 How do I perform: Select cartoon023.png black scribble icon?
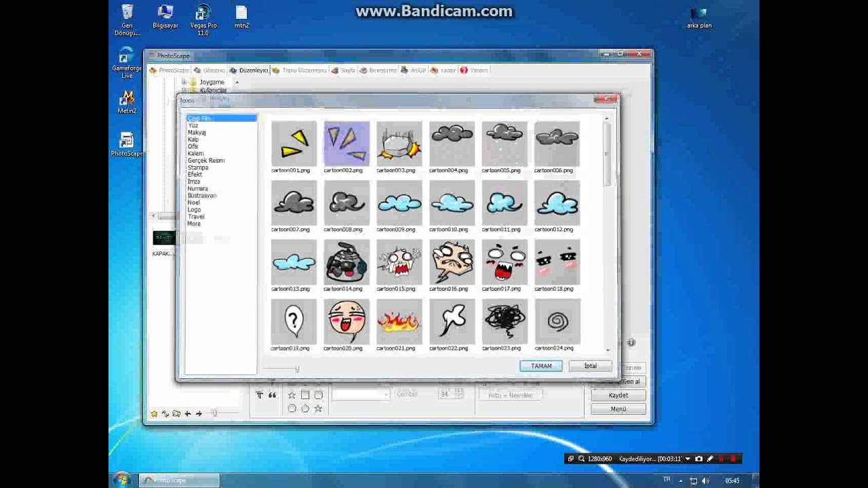(x=505, y=321)
